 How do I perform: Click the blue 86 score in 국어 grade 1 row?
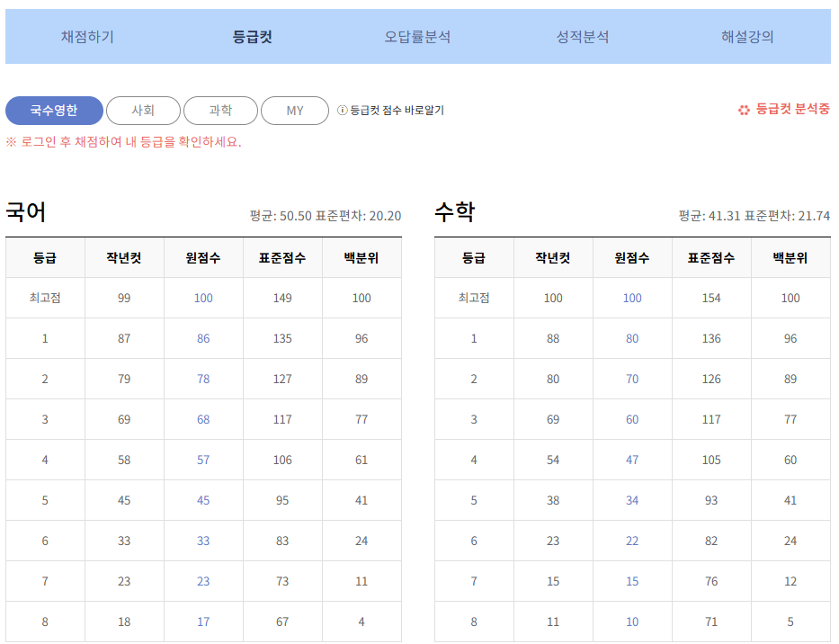[202, 338]
